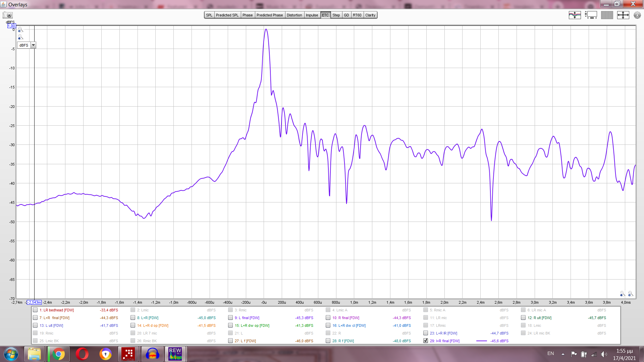Open graph controls gear icon
The height and width of the screenshot is (362, 644).
637,15
